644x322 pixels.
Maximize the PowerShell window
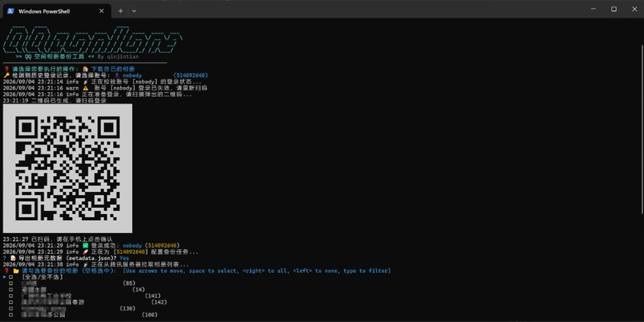tap(614, 9)
